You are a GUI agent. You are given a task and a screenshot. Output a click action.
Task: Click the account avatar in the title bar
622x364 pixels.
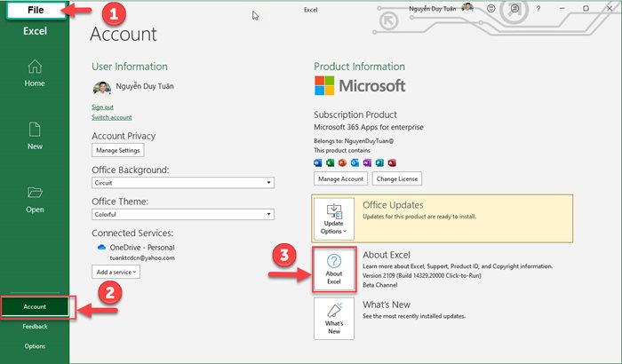[468, 8]
